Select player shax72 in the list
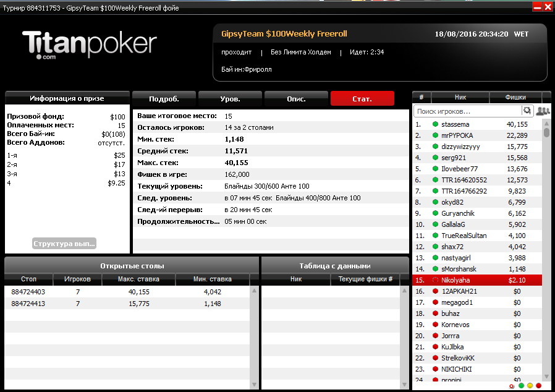 tap(477, 247)
